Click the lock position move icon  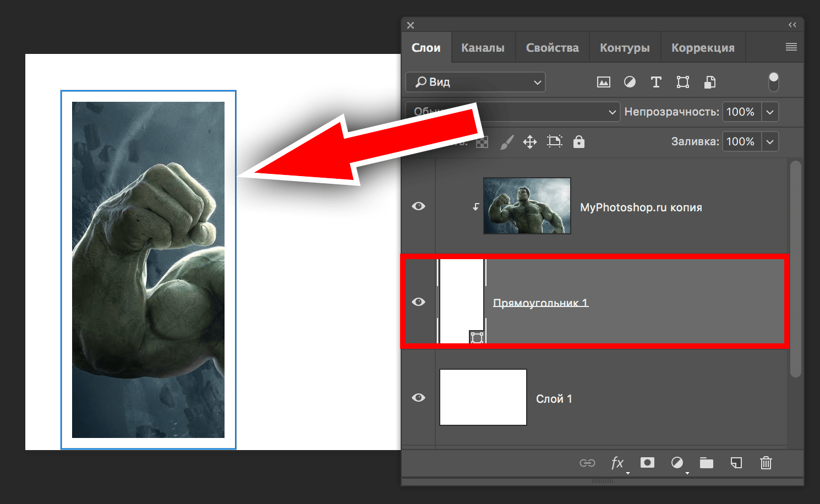pyautogui.click(x=529, y=141)
